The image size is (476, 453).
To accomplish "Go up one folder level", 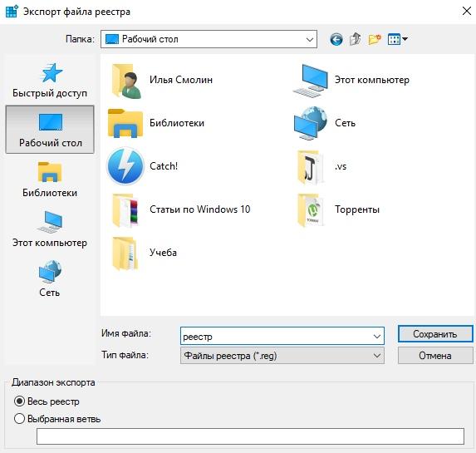I will pos(356,40).
